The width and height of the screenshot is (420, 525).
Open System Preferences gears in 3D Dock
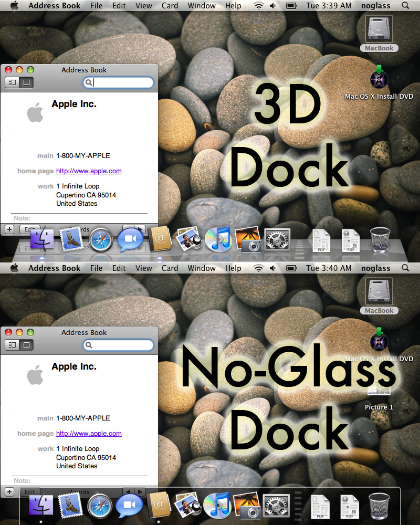tap(277, 239)
